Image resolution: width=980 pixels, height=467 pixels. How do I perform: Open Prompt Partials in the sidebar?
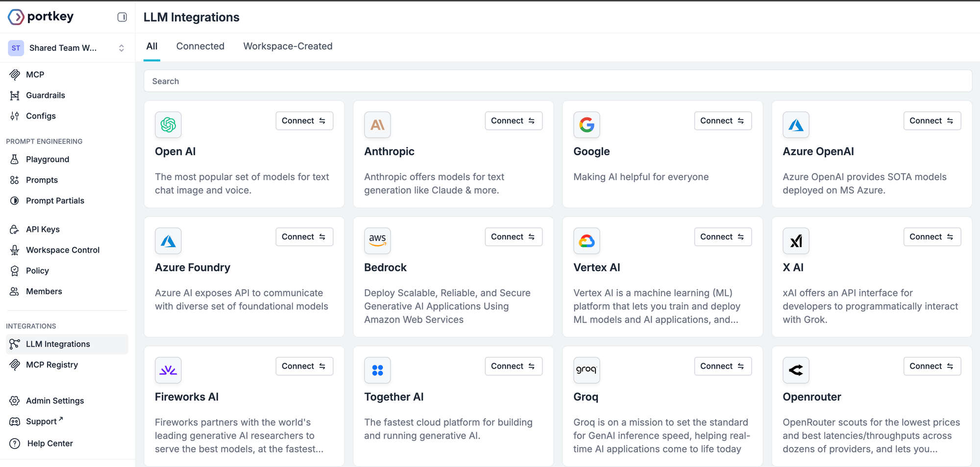coord(55,201)
